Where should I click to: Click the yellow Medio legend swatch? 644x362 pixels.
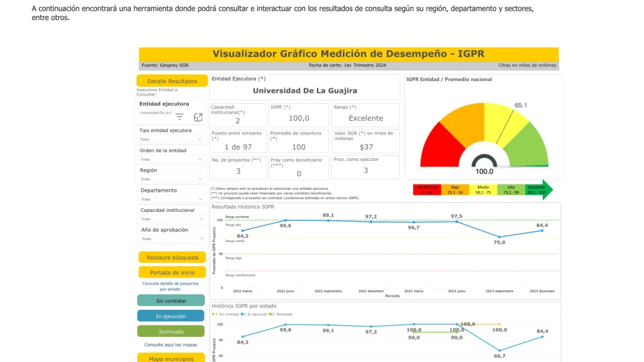(483, 190)
